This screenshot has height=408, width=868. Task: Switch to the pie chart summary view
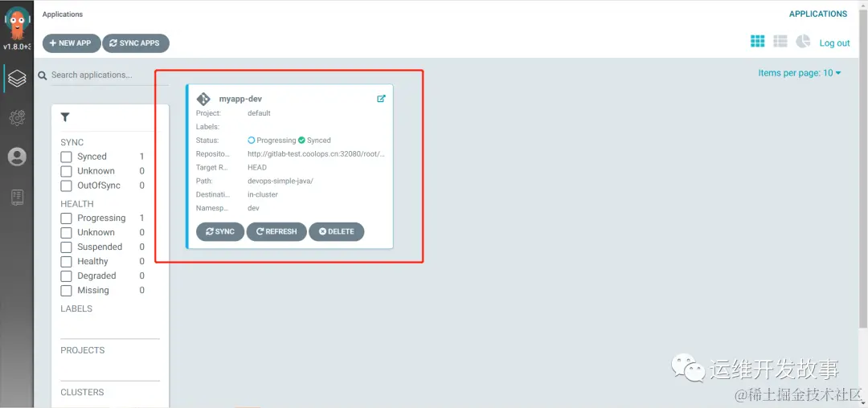pyautogui.click(x=803, y=41)
